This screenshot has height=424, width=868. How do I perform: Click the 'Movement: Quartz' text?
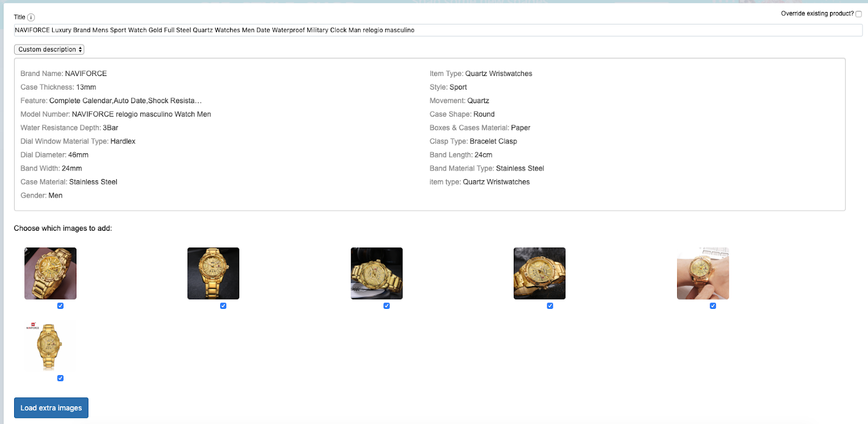(x=459, y=101)
